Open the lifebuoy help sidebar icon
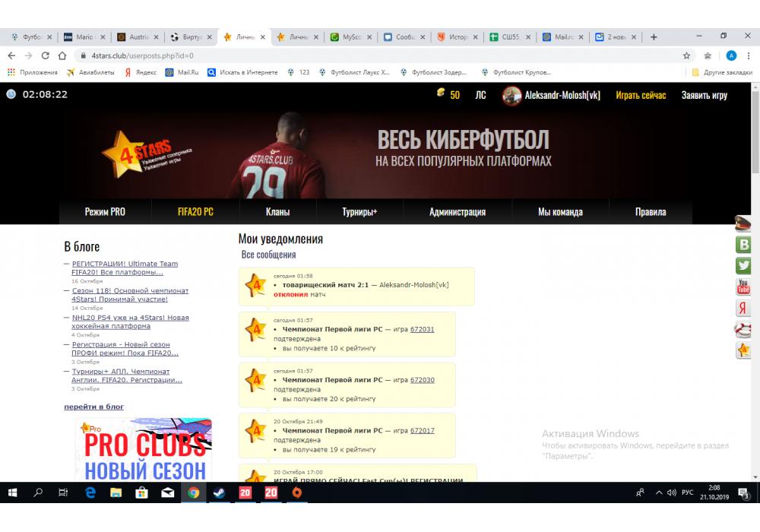This screenshot has height=532, width=760. click(x=743, y=329)
